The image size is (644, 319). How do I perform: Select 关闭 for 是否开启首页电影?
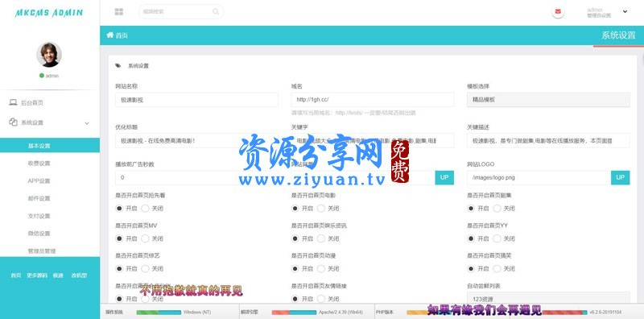click(320, 209)
